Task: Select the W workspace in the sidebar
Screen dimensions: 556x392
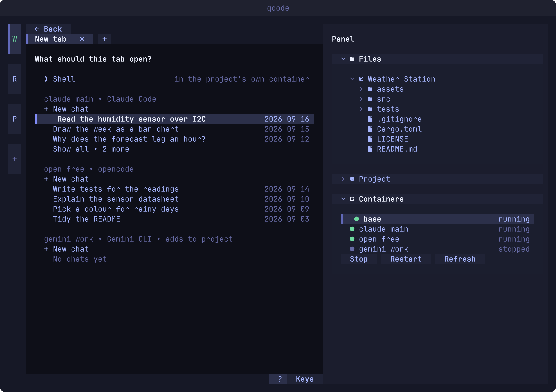Action: (x=15, y=39)
